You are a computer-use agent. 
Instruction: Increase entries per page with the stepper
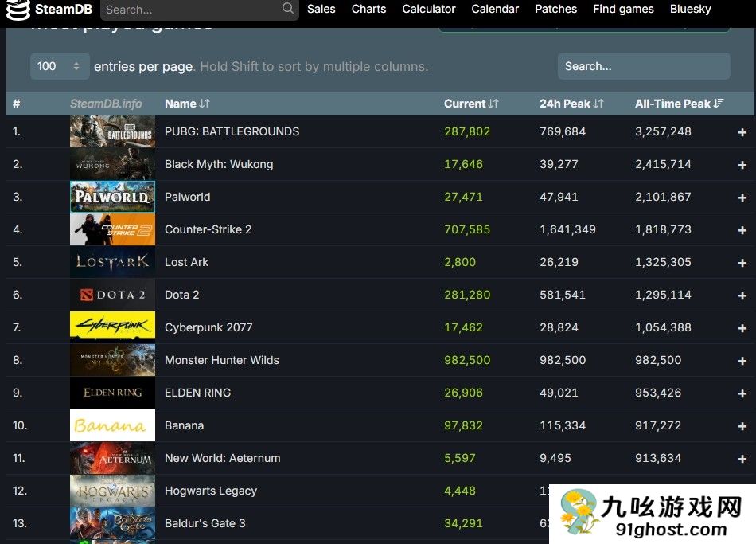point(76,62)
